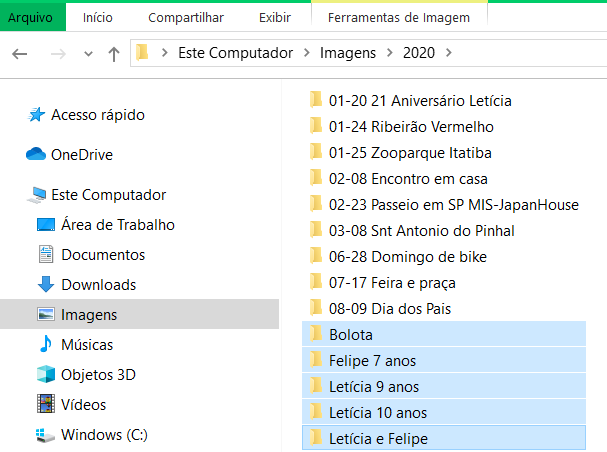Select the Bolota folder name
The height and width of the screenshot is (452, 607).
tap(351, 335)
